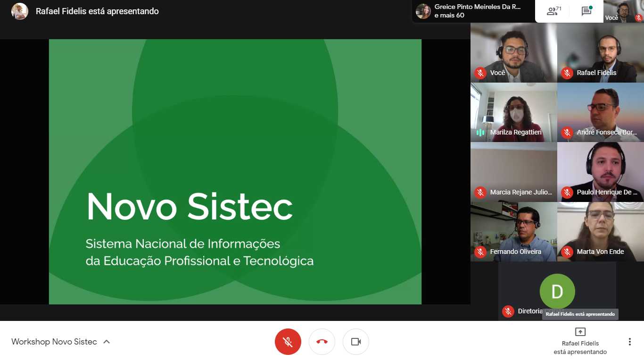Click speaking audio indicator on Marilza Regattieri tile
Viewport: 644px width, 362px height.
point(480,133)
